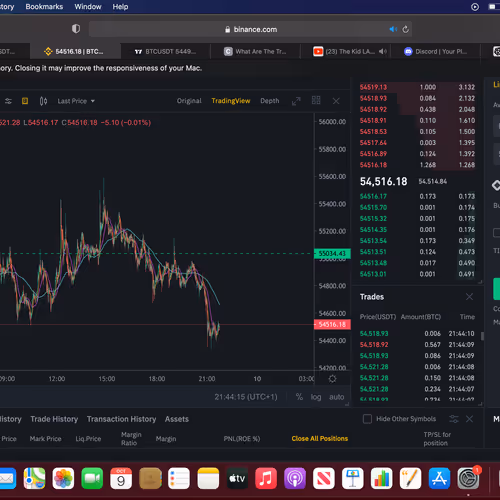Expand chart to fullscreen with the arrows icon

click(296, 101)
